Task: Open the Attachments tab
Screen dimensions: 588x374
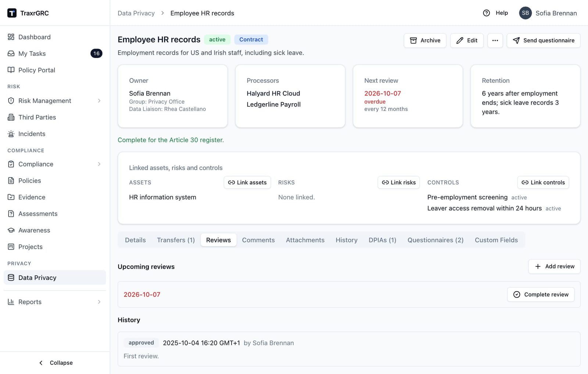Action: [305, 240]
